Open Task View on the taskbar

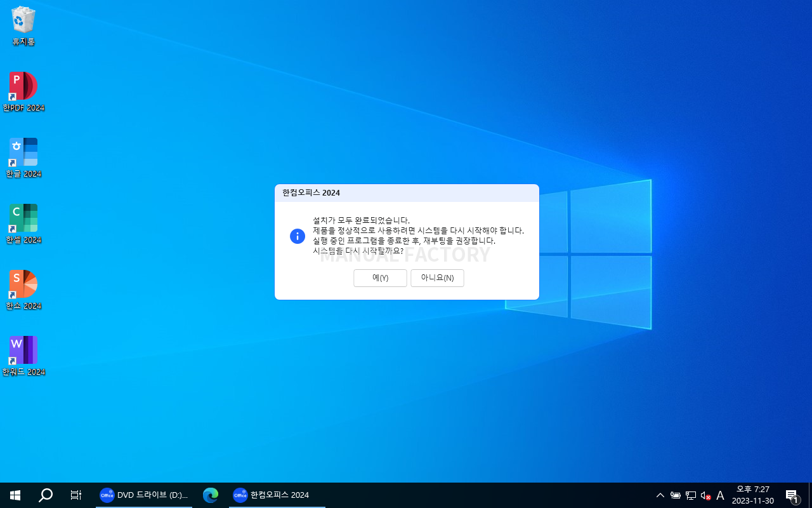[76, 495]
